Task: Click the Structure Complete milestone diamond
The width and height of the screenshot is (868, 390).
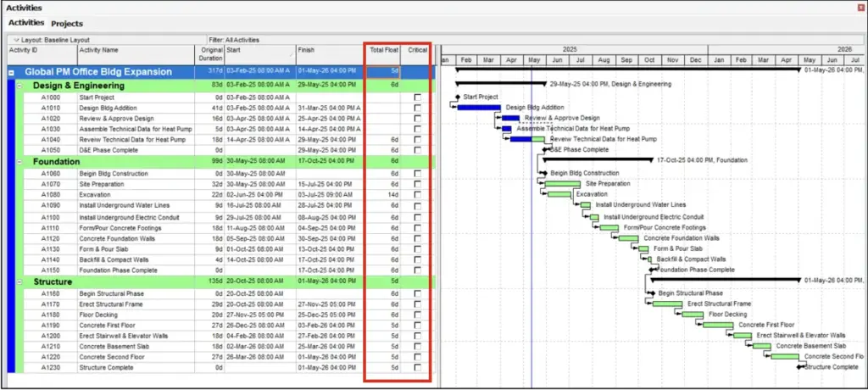Action: [x=799, y=367]
